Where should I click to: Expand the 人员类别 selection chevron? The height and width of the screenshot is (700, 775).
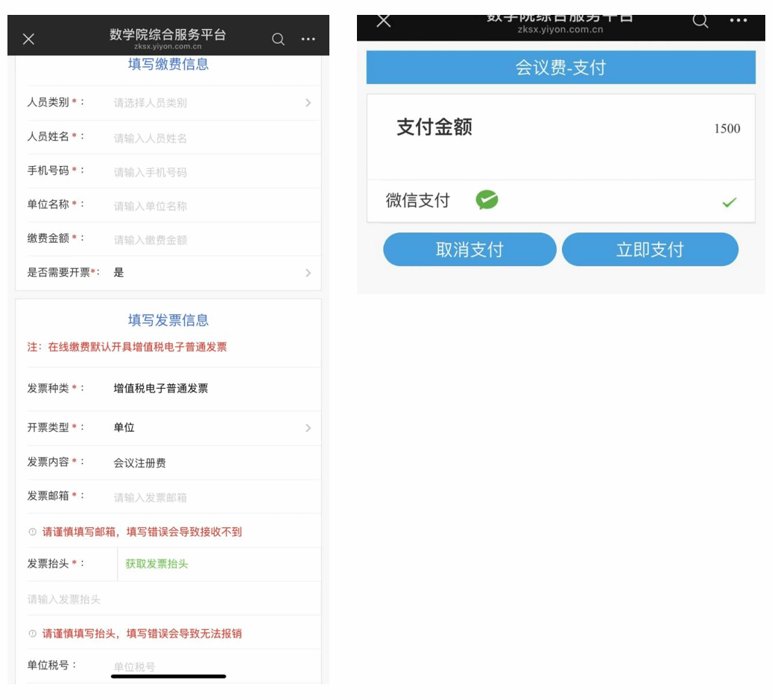click(x=308, y=103)
